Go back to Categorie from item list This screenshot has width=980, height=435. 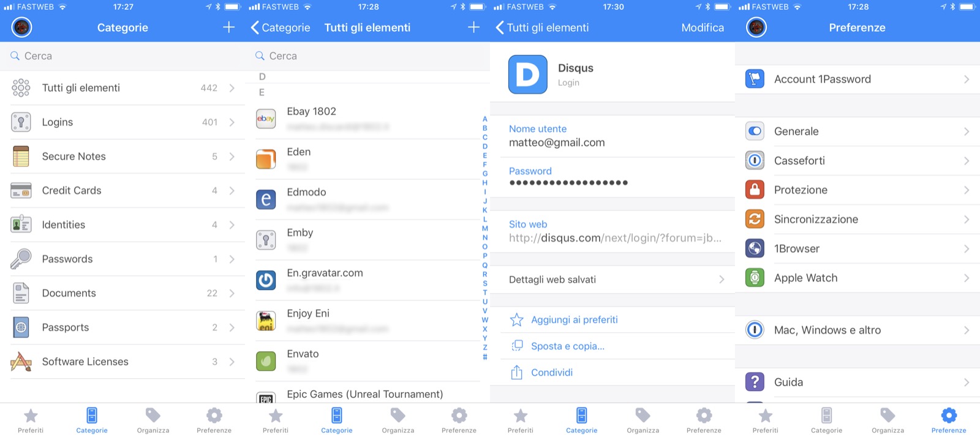coord(281,28)
